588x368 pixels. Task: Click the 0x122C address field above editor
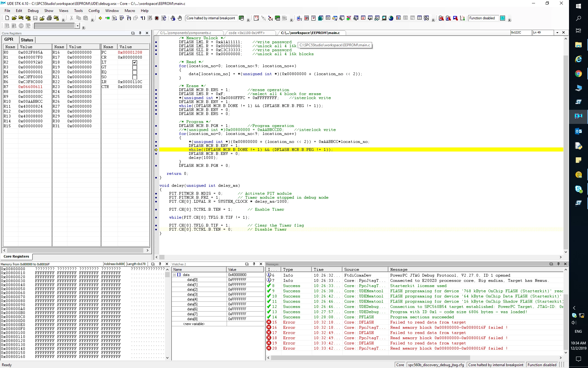click(x=521, y=33)
